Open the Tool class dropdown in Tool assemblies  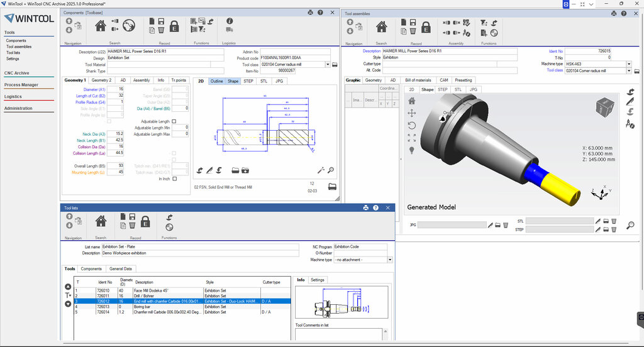pos(628,70)
